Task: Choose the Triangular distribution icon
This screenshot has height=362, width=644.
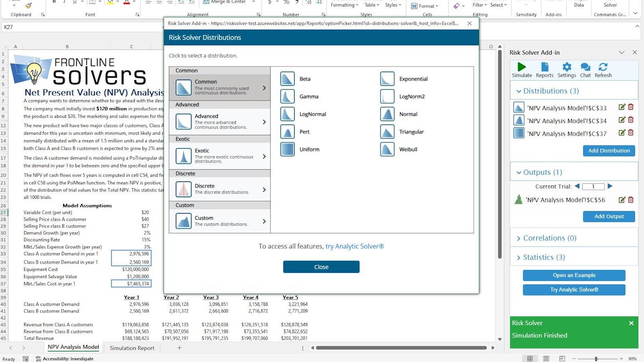Action: [x=387, y=132]
